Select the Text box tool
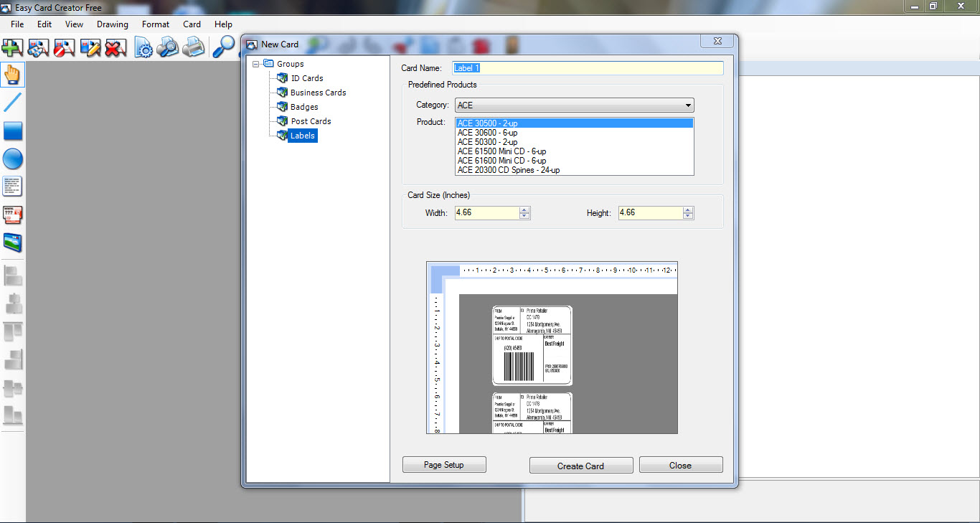This screenshot has width=980, height=523. tap(13, 187)
